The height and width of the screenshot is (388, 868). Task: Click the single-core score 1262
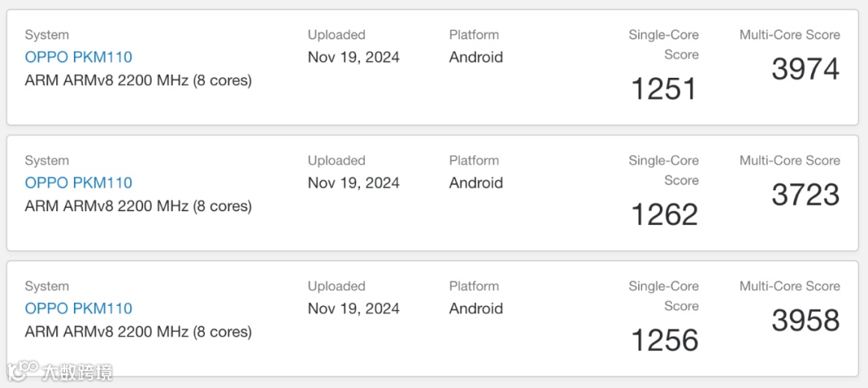click(x=664, y=214)
